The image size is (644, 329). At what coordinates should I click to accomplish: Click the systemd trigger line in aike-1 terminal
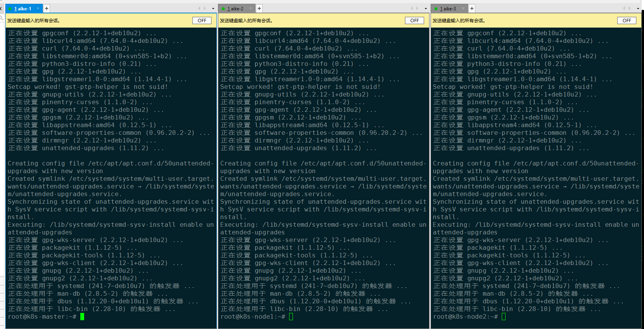click(x=101, y=286)
